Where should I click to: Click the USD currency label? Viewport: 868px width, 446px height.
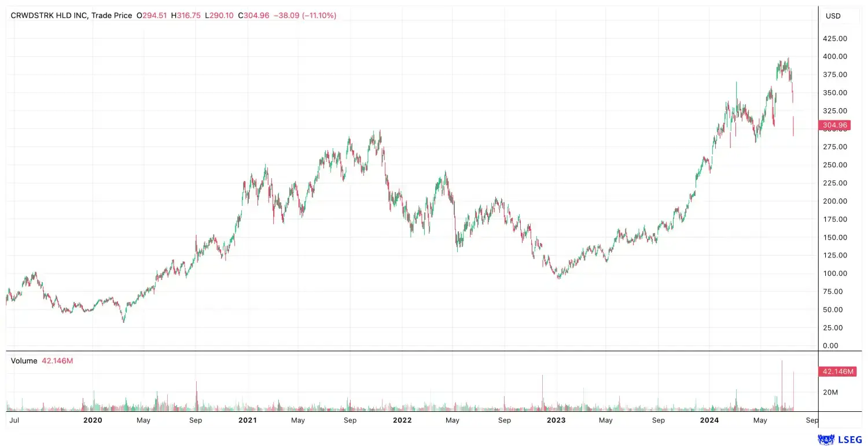click(833, 16)
